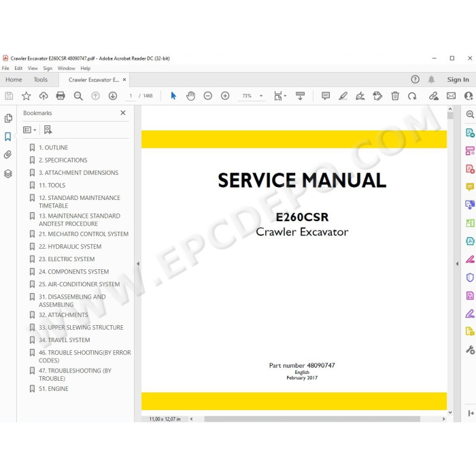This screenshot has width=476, height=476.
Task: Open the Page Thumbnails side panel
Action: coord(8,118)
